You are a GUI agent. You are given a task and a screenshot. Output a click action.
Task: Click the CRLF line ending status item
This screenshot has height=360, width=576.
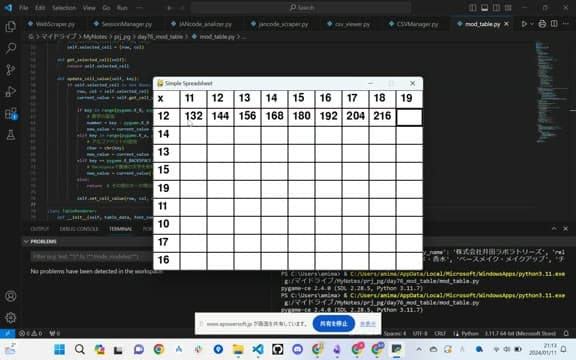[440, 334]
